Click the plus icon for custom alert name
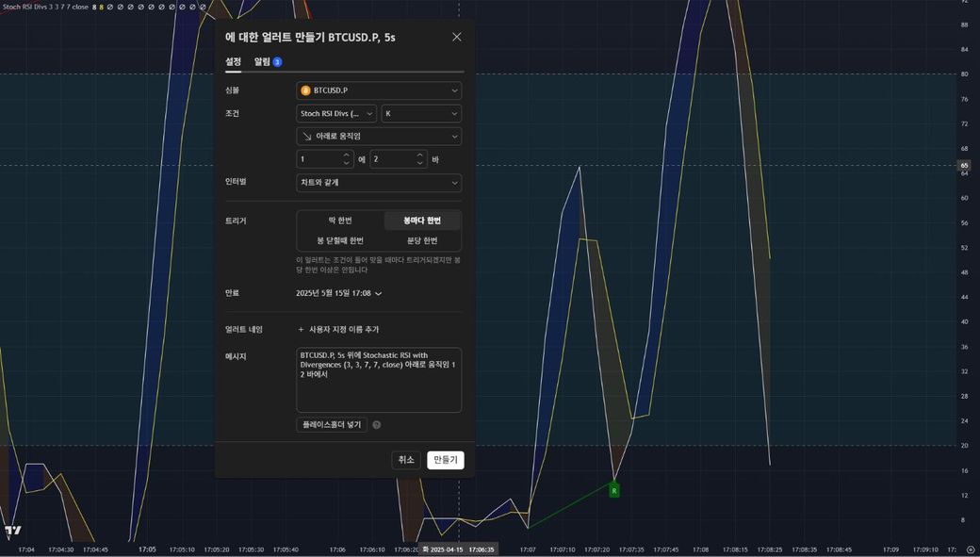 click(x=301, y=330)
